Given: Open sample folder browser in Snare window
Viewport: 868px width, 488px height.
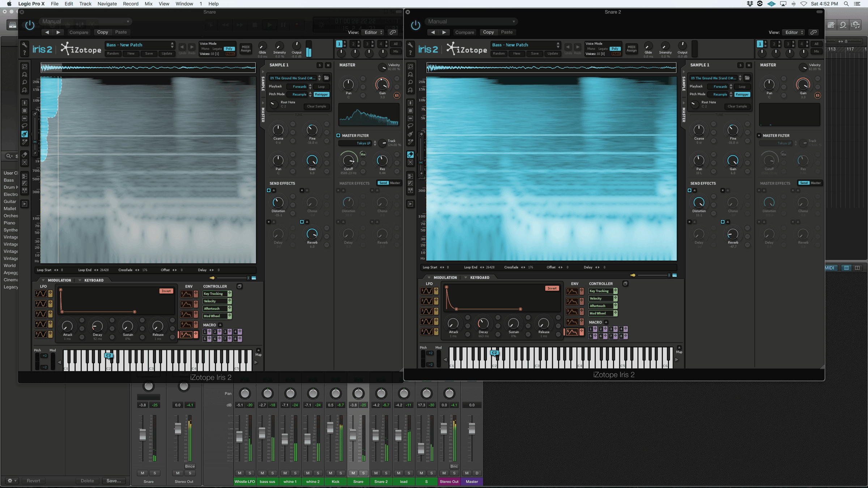Looking at the screenshot, I should (327, 78).
